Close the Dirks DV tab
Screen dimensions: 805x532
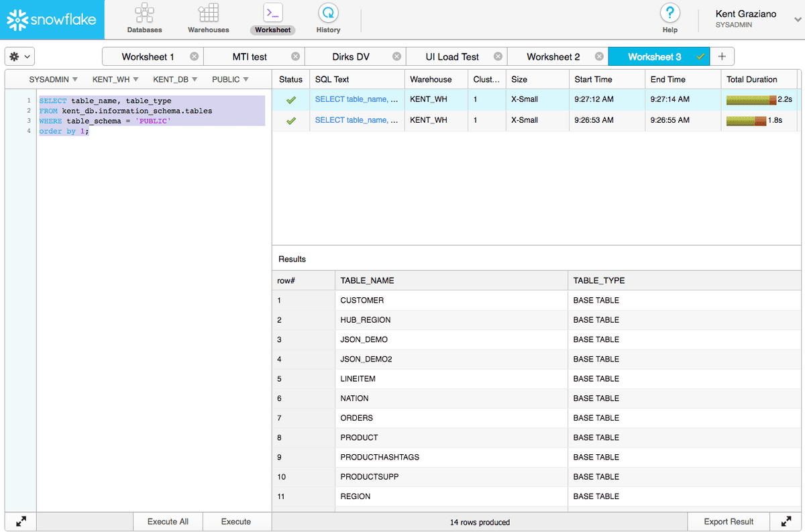tap(396, 56)
